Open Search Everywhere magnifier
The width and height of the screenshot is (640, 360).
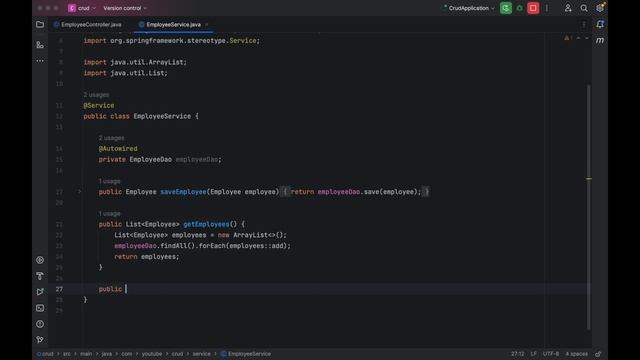[x=584, y=8]
